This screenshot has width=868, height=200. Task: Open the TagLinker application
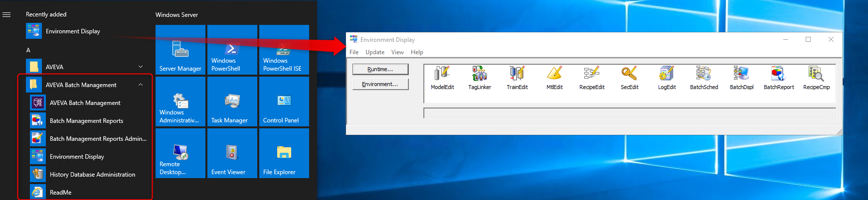pos(480,78)
